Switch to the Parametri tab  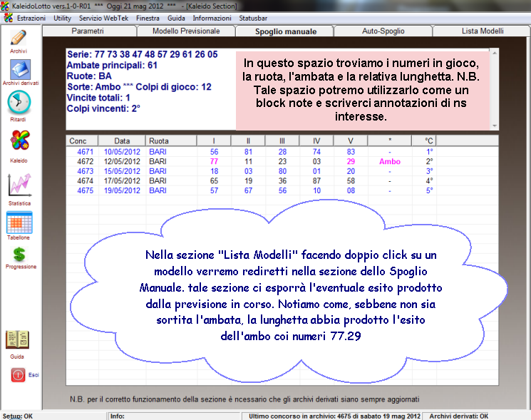point(88,31)
